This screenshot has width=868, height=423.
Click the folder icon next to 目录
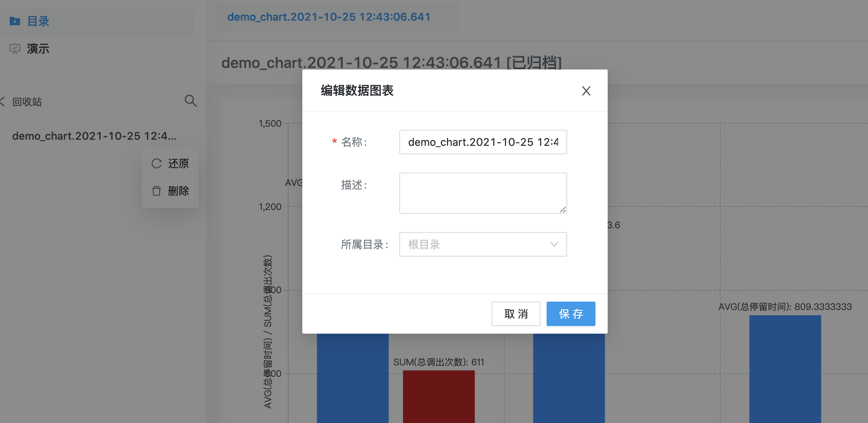[x=15, y=21]
